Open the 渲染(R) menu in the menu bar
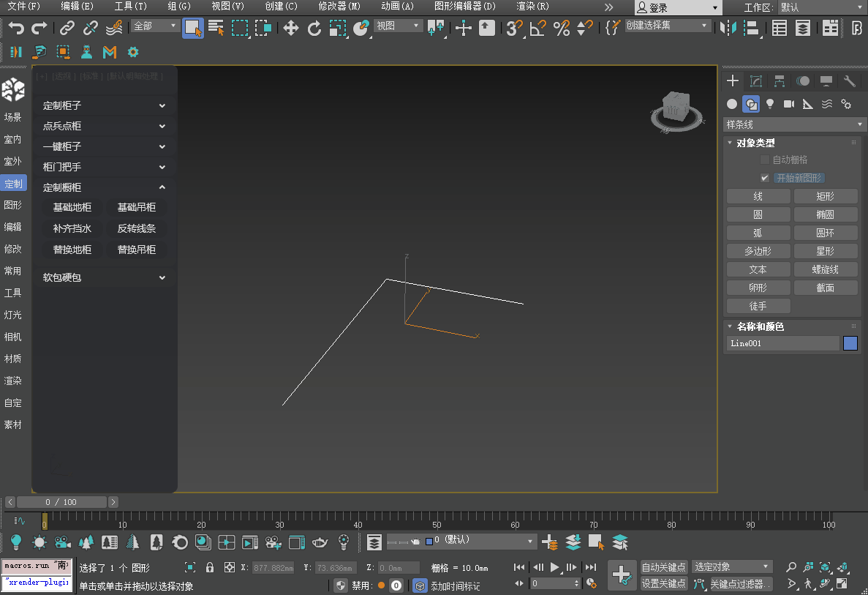Screen dimensions: 868x595 (x=532, y=7)
